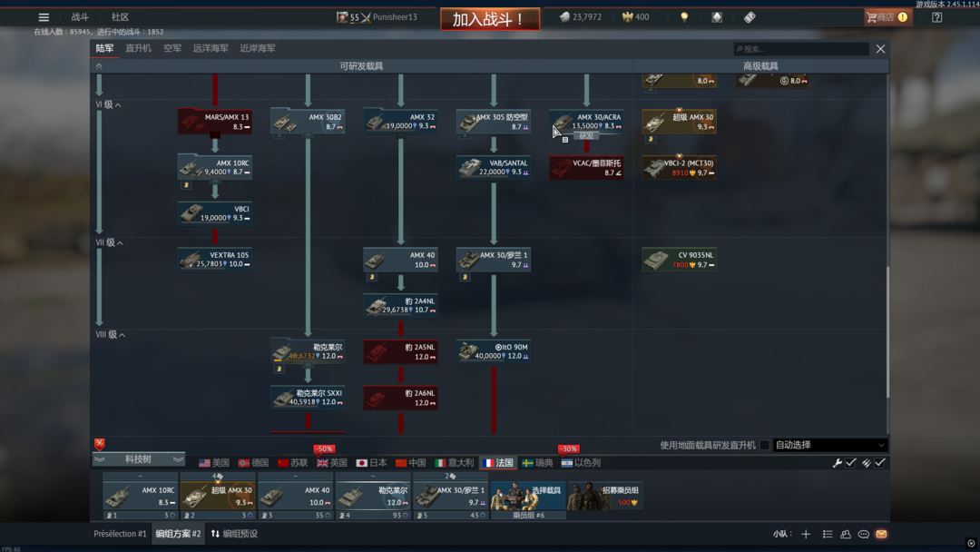Select the AMX 10RC vehicle in the tree
This screenshot has width=980, height=552.
coord(215,167)
